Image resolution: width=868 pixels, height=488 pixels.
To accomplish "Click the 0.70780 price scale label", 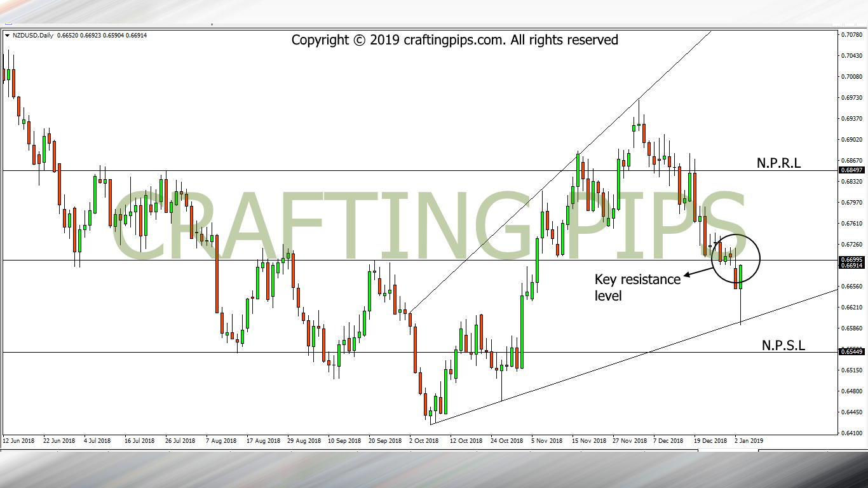I will (851, 34).
